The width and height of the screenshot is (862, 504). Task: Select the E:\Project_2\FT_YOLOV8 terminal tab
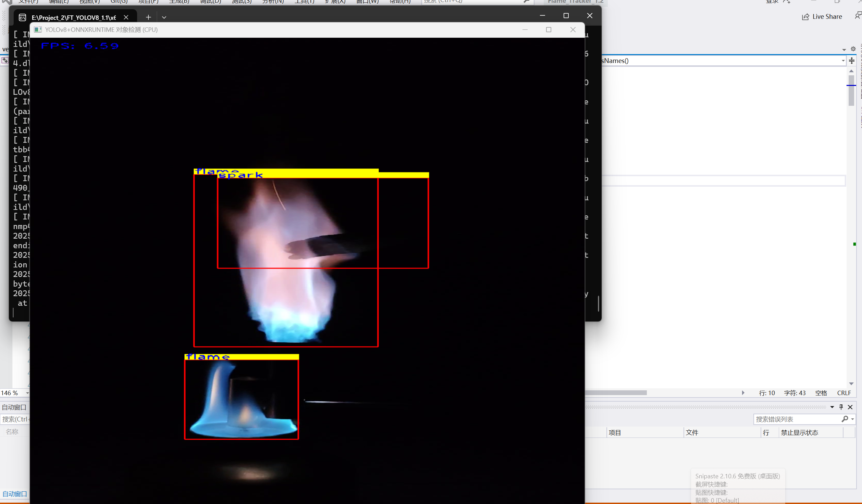[x=74, y=17]
